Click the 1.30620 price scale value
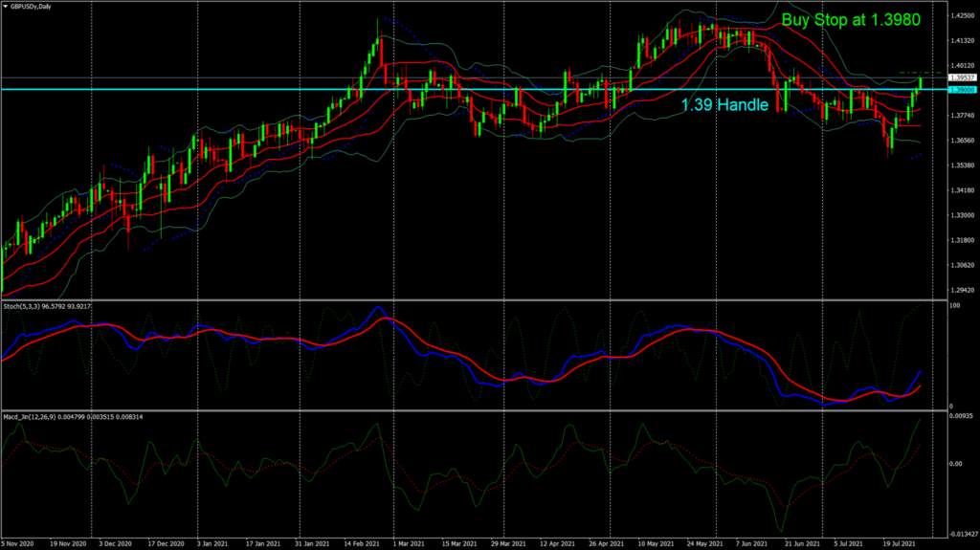The height and width of the screenshot is (550, 980). [963, 266]
